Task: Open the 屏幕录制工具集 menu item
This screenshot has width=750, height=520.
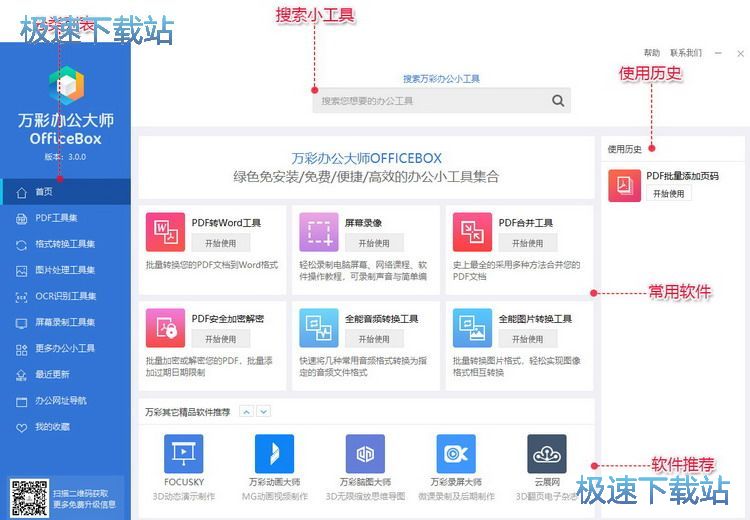Action: 66,322
